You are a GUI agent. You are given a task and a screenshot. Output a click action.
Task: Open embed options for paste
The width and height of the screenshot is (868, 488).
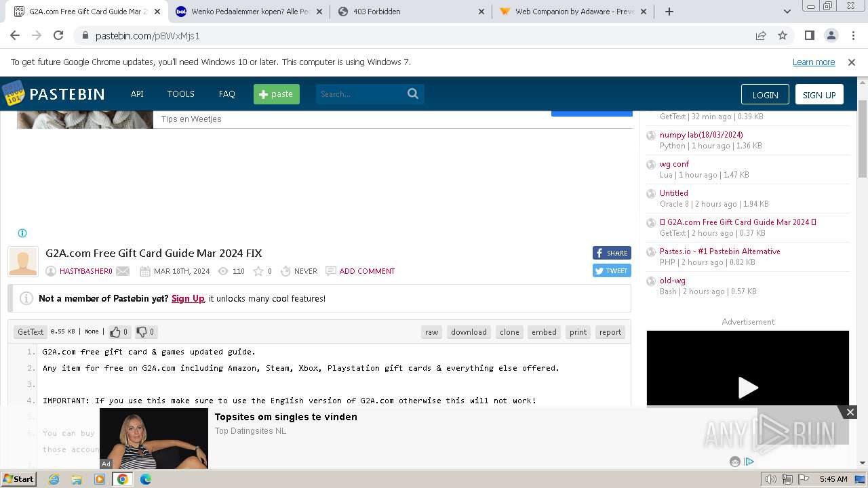coord(544,332)
